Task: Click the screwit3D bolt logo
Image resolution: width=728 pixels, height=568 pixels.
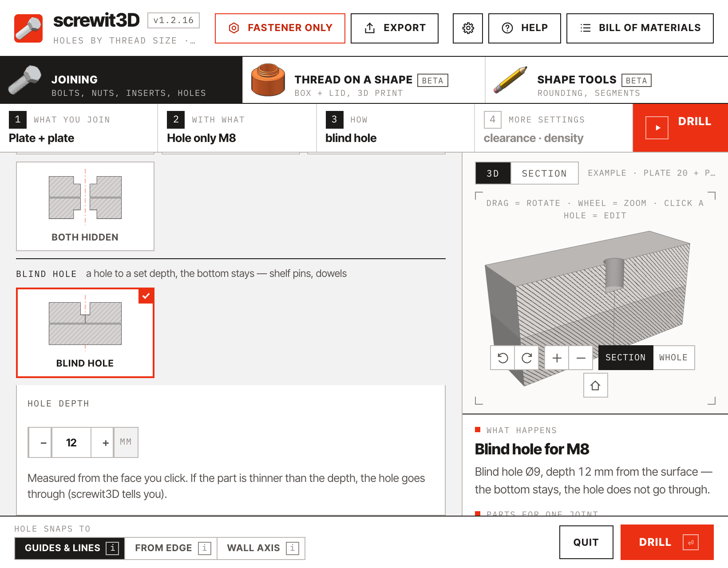Action: pyautogui.click(x=28, y=28)
